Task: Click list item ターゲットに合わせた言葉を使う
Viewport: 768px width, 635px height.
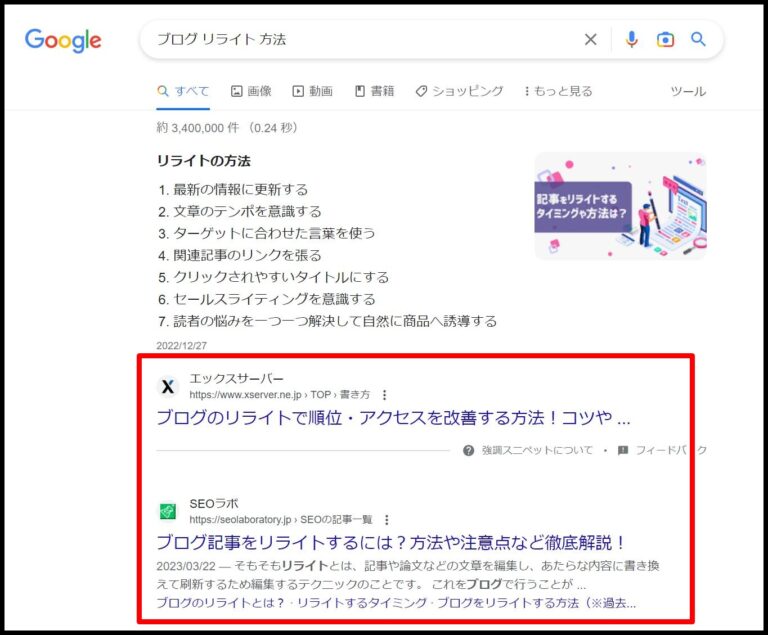Action: (274, 233)
